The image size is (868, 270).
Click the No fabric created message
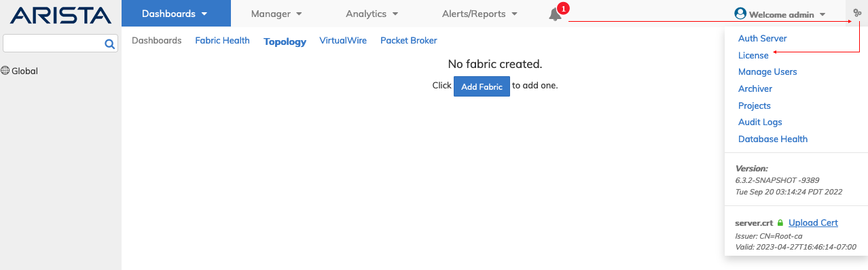(494, 65)
